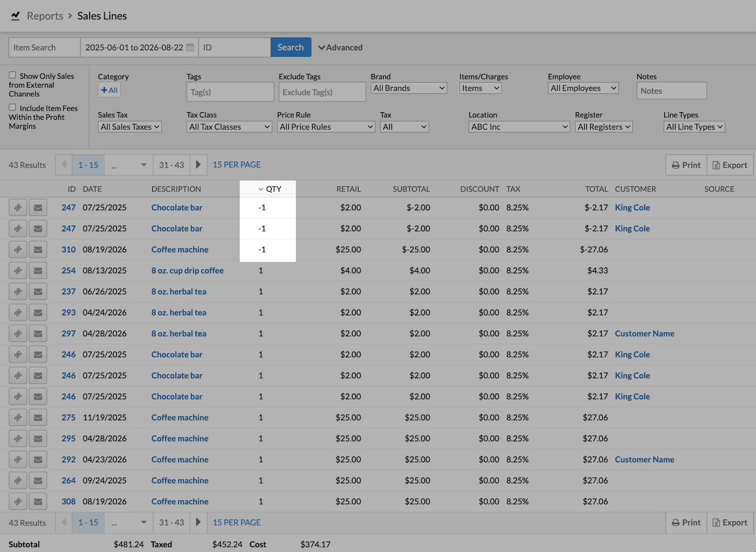Open the All Tax Classes dropdown
The width and height of the screenshot is (756, 552).
click(230, 127)
